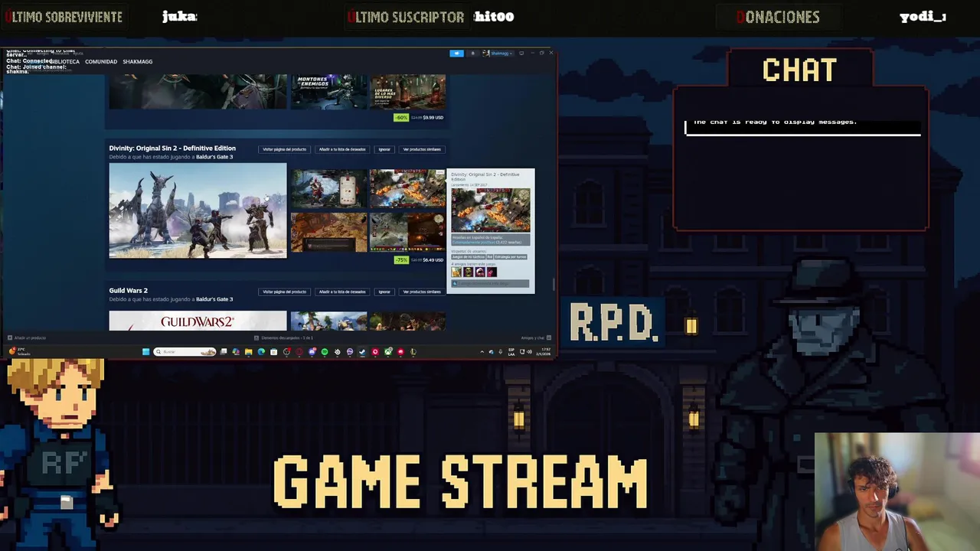Click the blue Steam announcements megaphone icon
Screen dimensions: 980x551
(456, 53)
